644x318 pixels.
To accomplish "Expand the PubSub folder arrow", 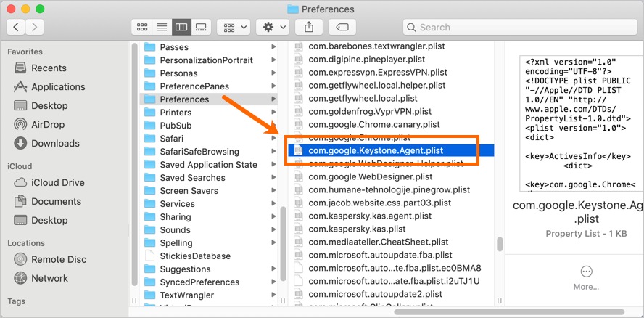I will [x=273, y=126].
